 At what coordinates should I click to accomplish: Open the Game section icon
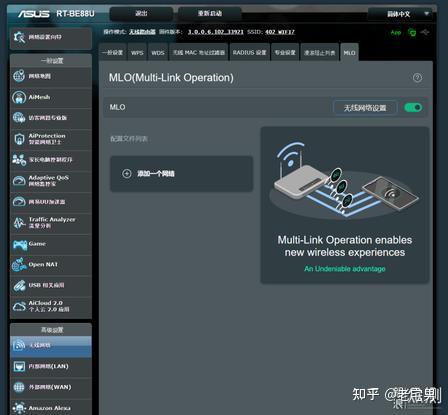pos(20,244)
